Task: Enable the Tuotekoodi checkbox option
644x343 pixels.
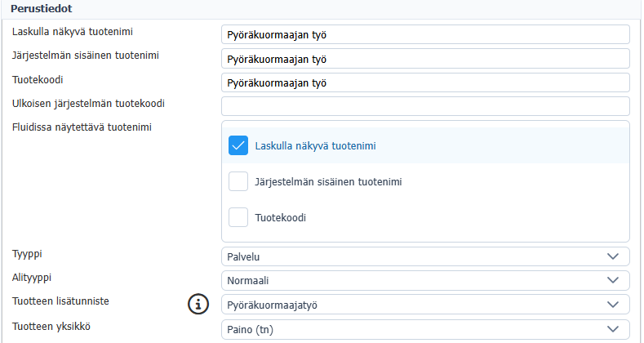Action: point(238,217)
